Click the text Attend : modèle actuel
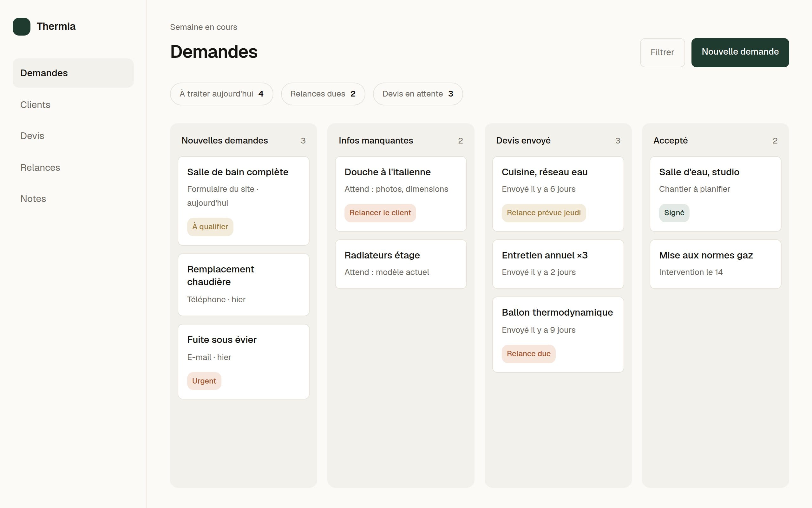This screenshot has width=812, height=508. point(387,272)
